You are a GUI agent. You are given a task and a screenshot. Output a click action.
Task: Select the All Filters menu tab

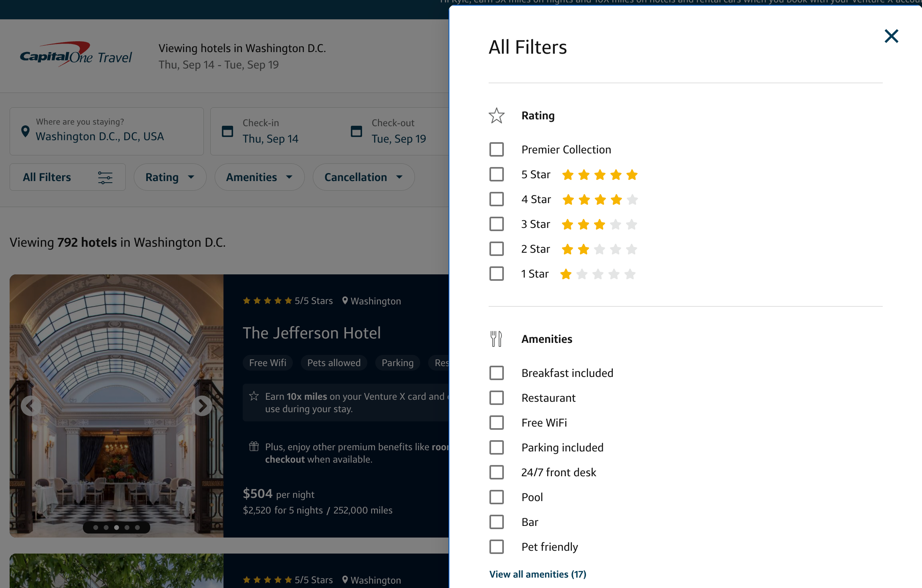[x=66, y=177]
